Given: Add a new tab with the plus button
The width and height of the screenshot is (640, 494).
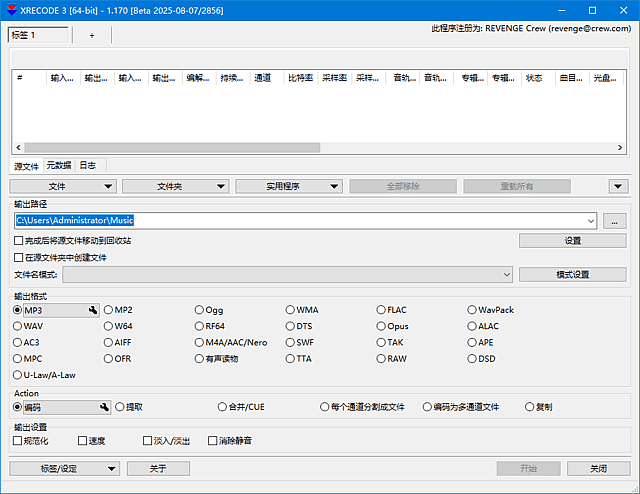Looking at the screenshot, I should coord(92,36).
